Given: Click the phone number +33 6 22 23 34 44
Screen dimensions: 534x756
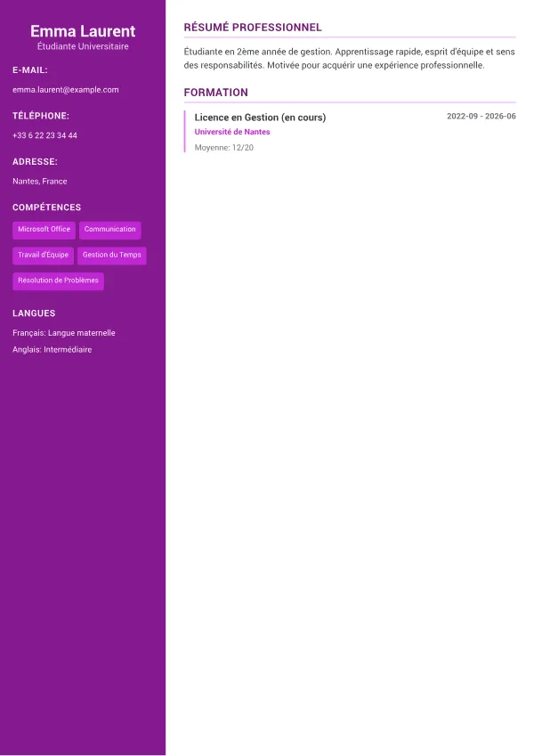Looking at the screenshot, I should (44, 135).
